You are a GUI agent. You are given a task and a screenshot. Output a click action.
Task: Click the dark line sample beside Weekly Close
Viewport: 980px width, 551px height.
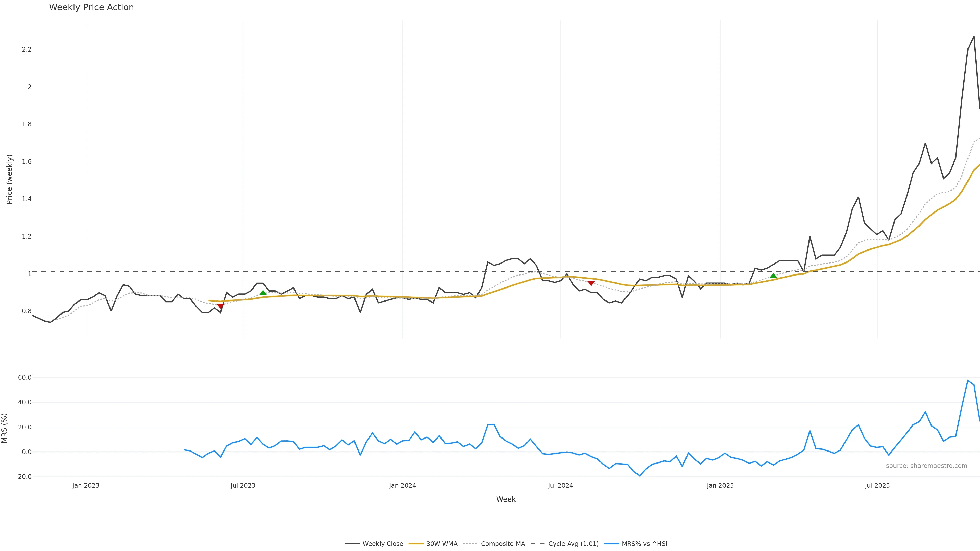pyautogui.click(x=352, y=544)
